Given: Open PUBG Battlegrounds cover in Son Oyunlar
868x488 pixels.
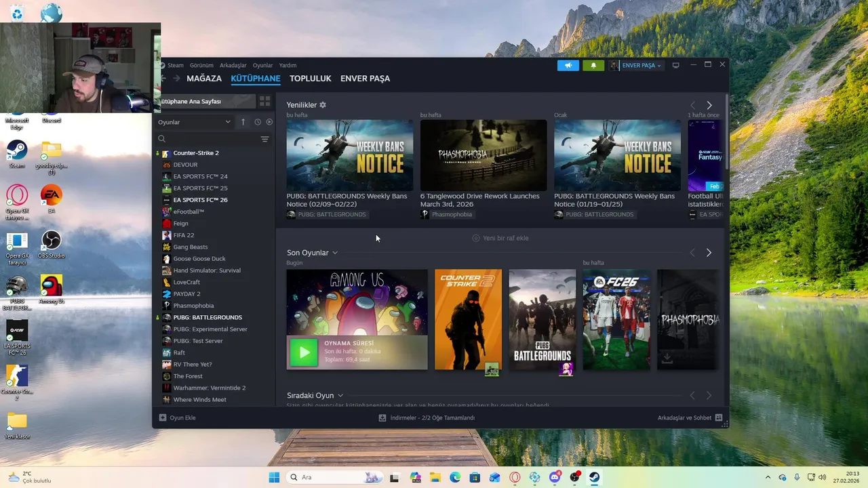Looking at the screenshot, I should click(x=542, y=320).
